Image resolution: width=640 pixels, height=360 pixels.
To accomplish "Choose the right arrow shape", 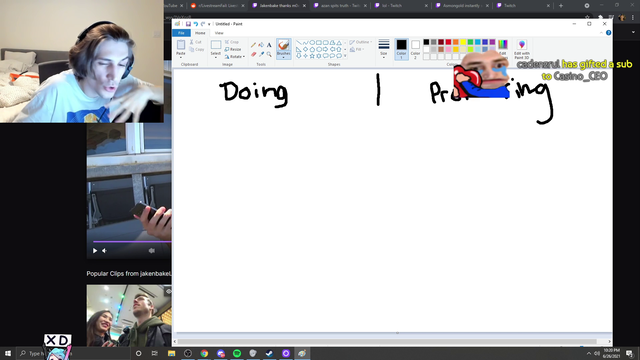I will pyautogui.click(x=325, y=49).
